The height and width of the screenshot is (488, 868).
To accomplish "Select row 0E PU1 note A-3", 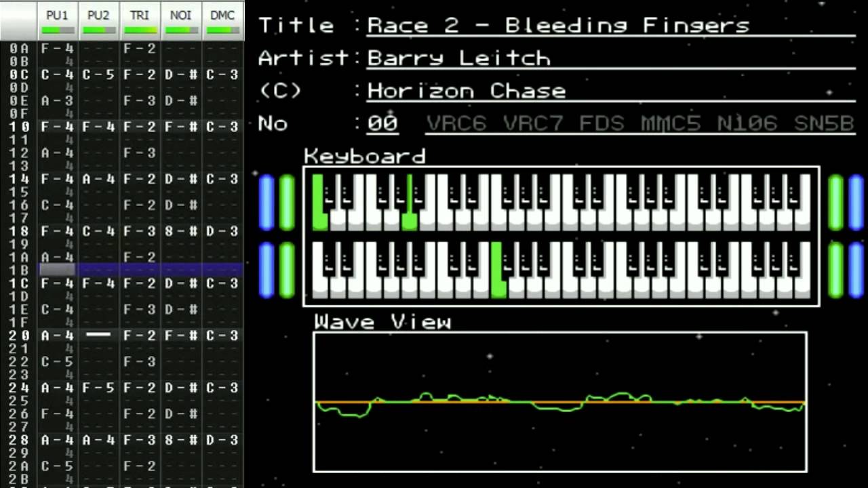I will point(57,101).
